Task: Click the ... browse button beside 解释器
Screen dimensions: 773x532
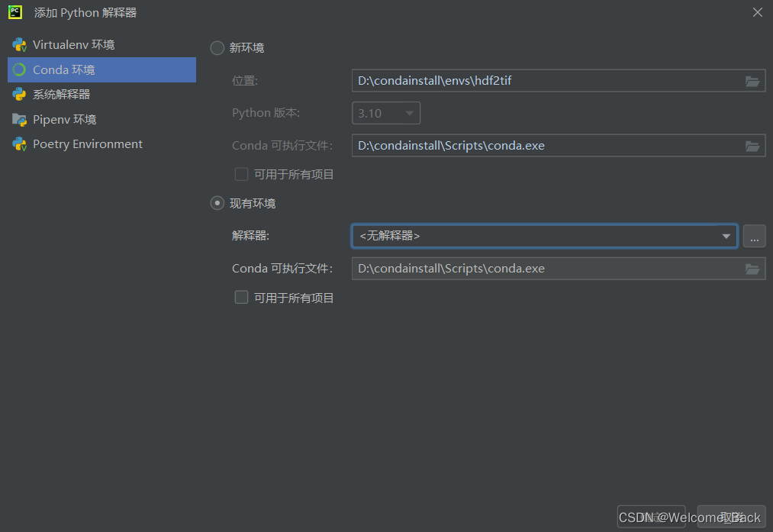Action: (754, 236)
